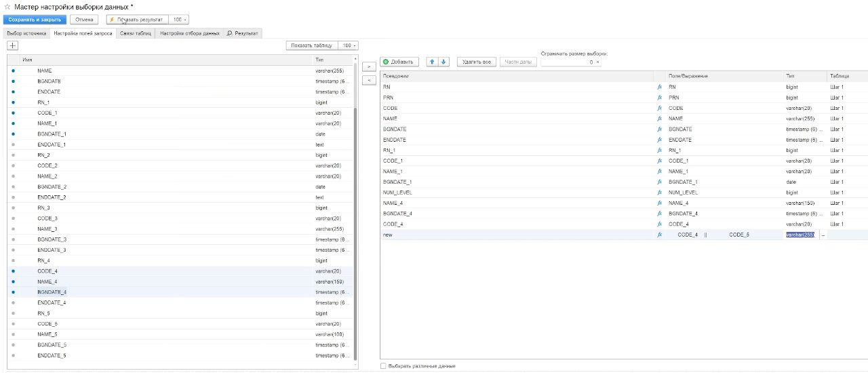Click the move-right '>' arrow button
The height and width of the screenshot is (373, 868).
[368, 66]
